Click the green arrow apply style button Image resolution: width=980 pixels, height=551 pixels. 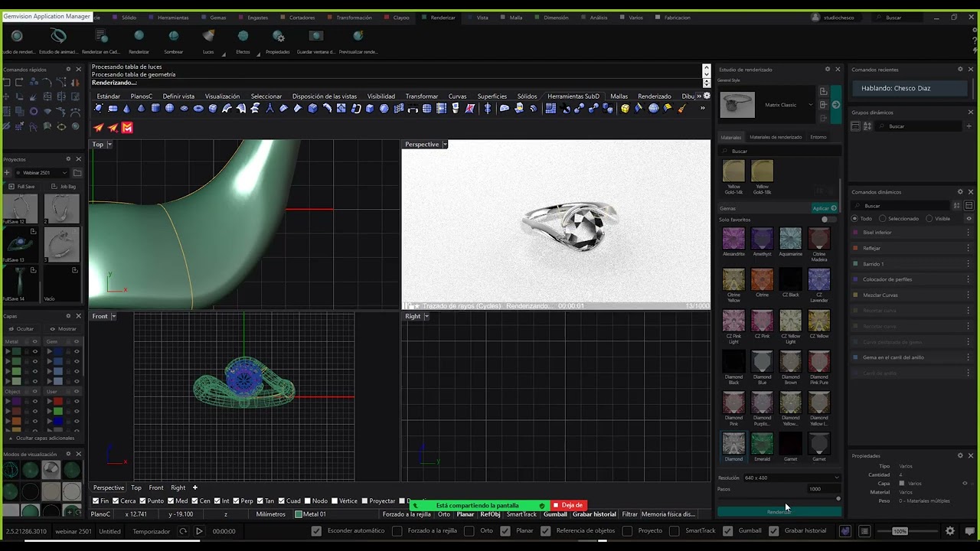836,104
